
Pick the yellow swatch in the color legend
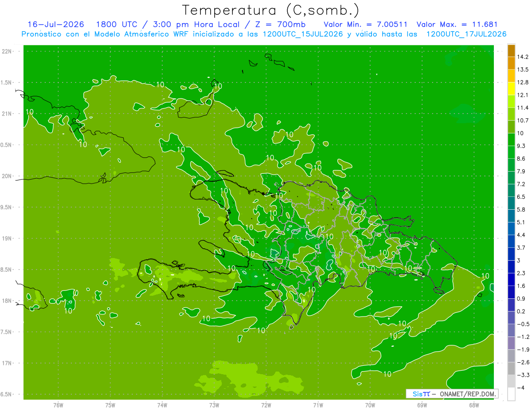tap(511, 89)
